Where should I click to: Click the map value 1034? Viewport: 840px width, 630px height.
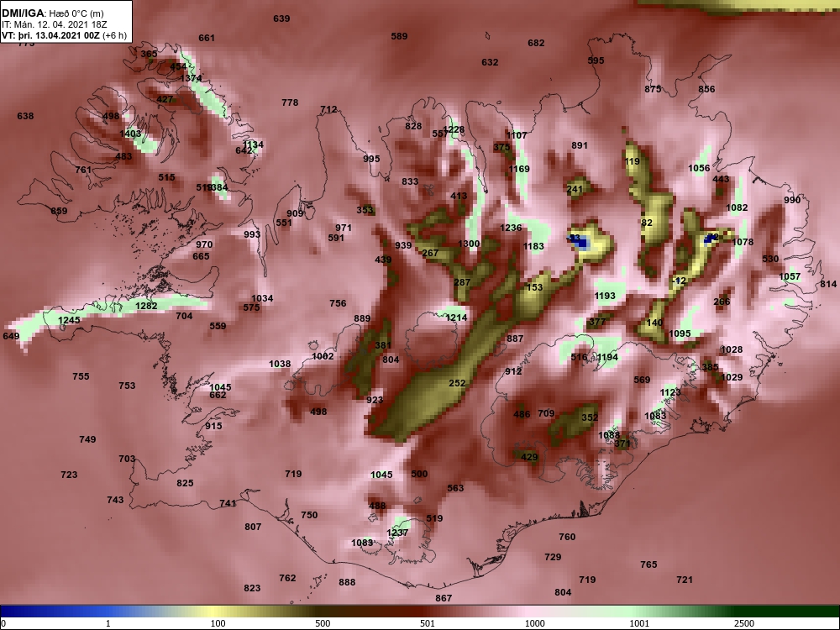(262, 299)
